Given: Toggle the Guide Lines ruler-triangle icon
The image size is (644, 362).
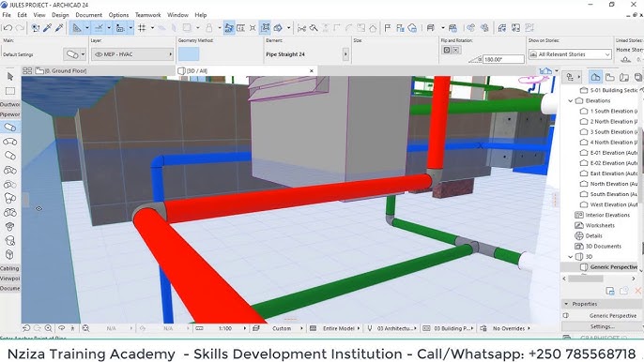Looking at the screenshot, I should [x=77, y=28].
